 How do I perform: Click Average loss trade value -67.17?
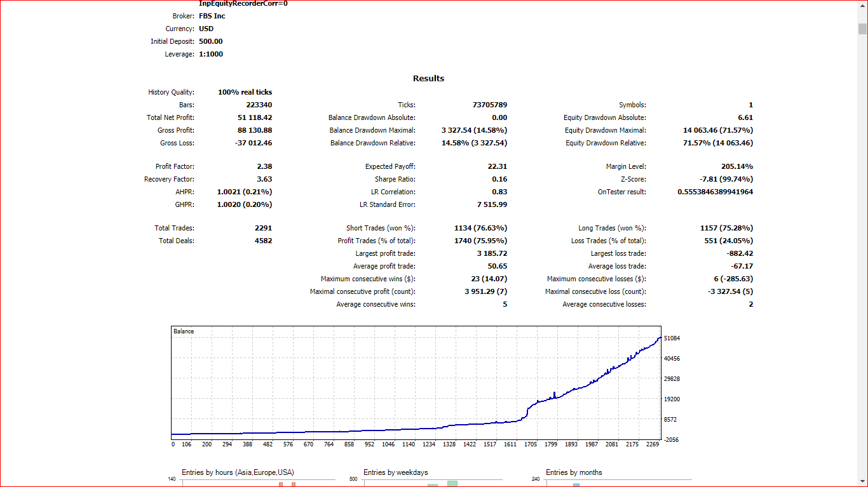tap(742, 266)
